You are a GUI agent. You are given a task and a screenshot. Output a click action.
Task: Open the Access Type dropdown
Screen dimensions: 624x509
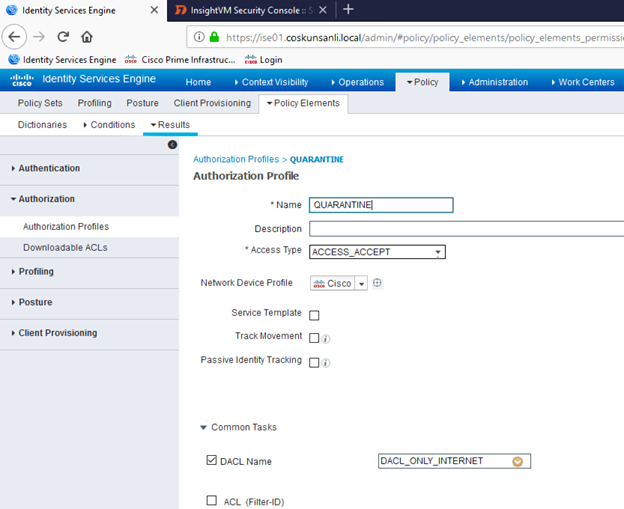point(377,252)
